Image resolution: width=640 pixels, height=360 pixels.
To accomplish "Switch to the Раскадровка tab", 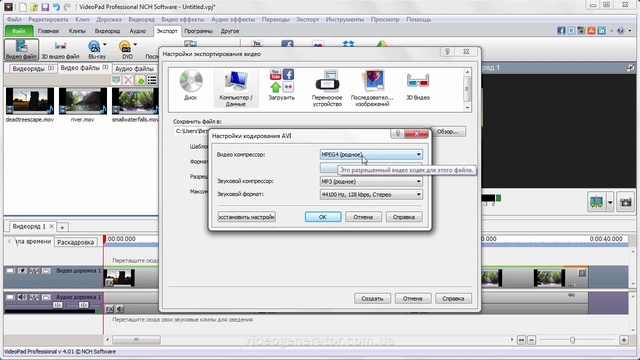I will tap(76, 242).
